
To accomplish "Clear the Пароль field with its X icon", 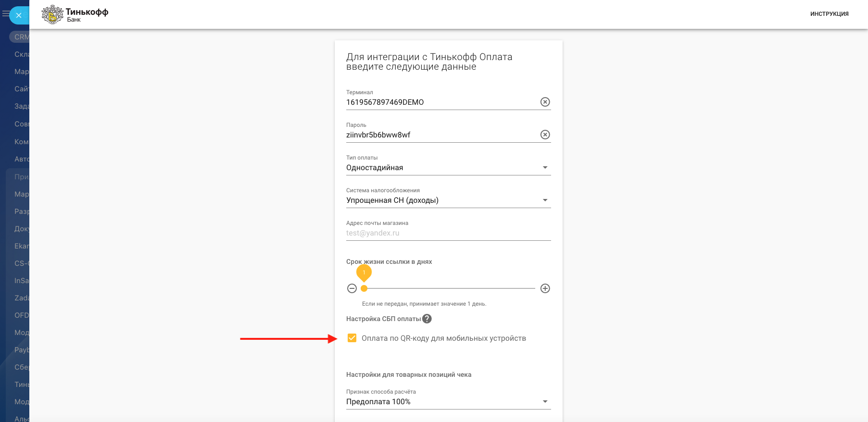I will [x=545, y=135].
